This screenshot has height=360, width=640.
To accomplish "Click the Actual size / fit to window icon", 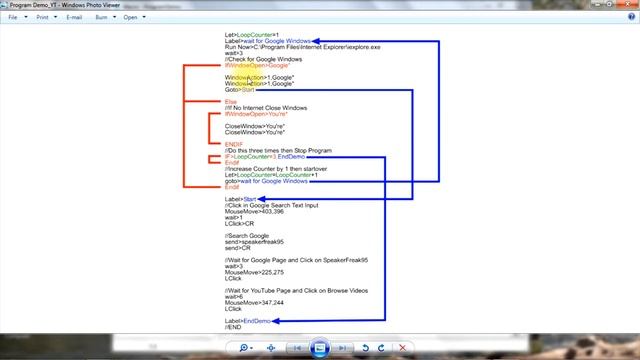I will [271, 348].
